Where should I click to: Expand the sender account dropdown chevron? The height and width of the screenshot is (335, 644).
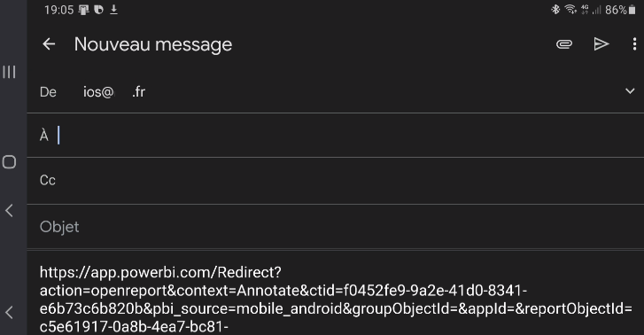pyautogui.click(x=630, y=91)
